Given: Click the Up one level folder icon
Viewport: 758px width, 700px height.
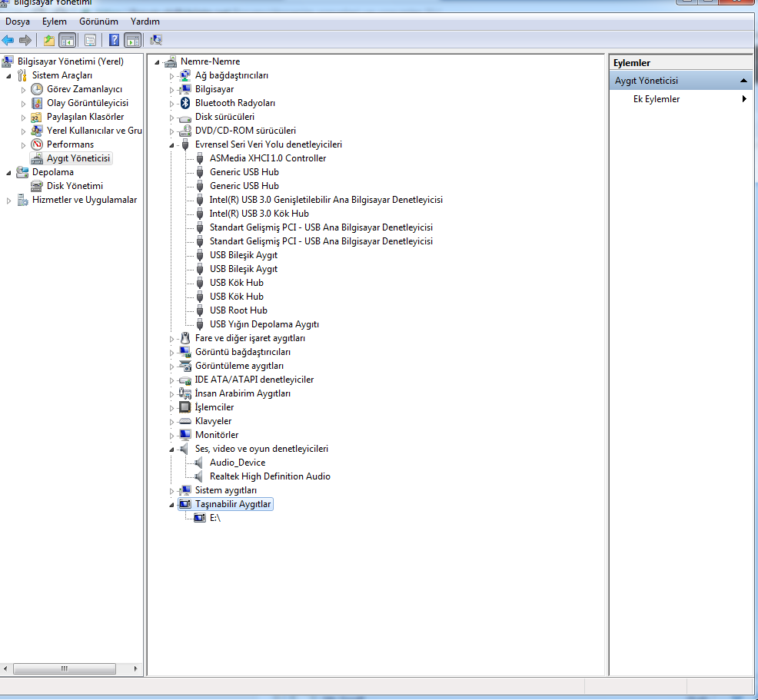Looking at the screenshot, I should coord(49,40).
